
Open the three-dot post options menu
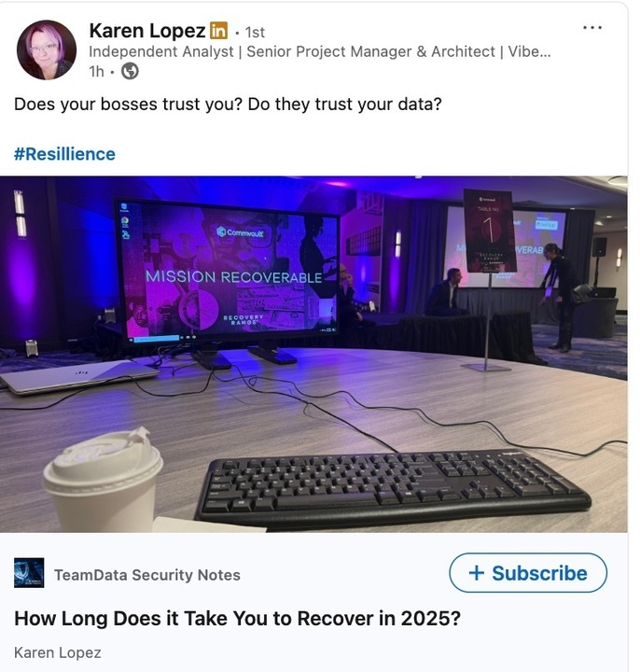[x=592, y=28]
